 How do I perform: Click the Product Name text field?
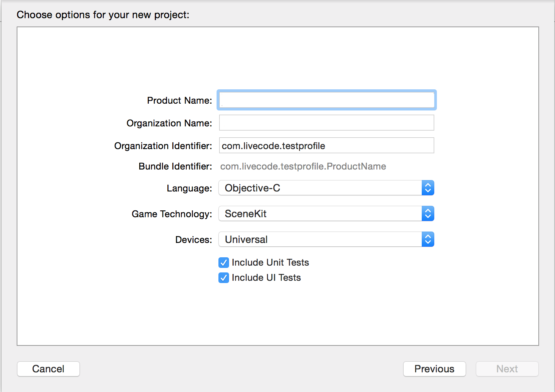tap(326, 100)
